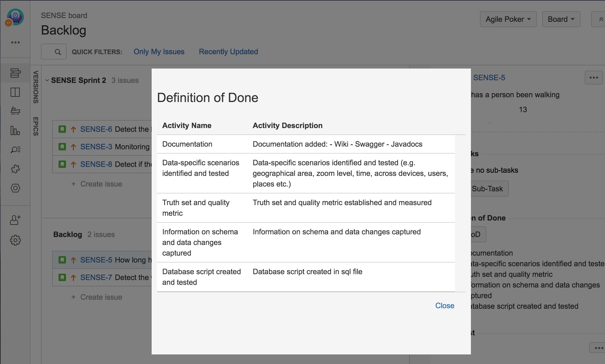The image size is (605, 364).
Task: Toggle the Recently Updated quick filter
Action: 228,52
